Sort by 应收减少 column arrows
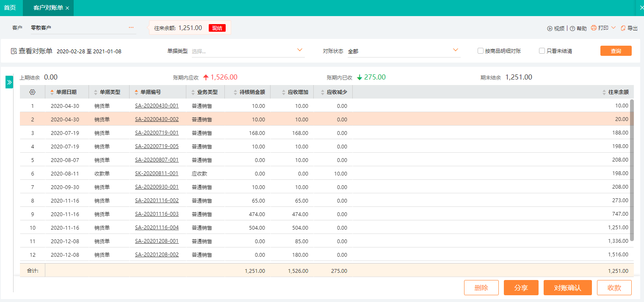This screenshot has width=644, height=302. pos(323,92)
